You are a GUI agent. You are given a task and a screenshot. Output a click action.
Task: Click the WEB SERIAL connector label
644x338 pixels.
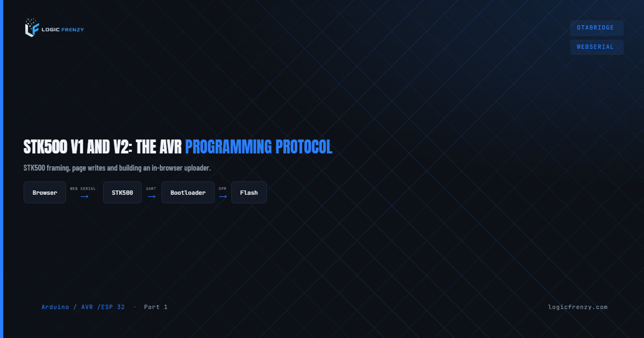83,189
